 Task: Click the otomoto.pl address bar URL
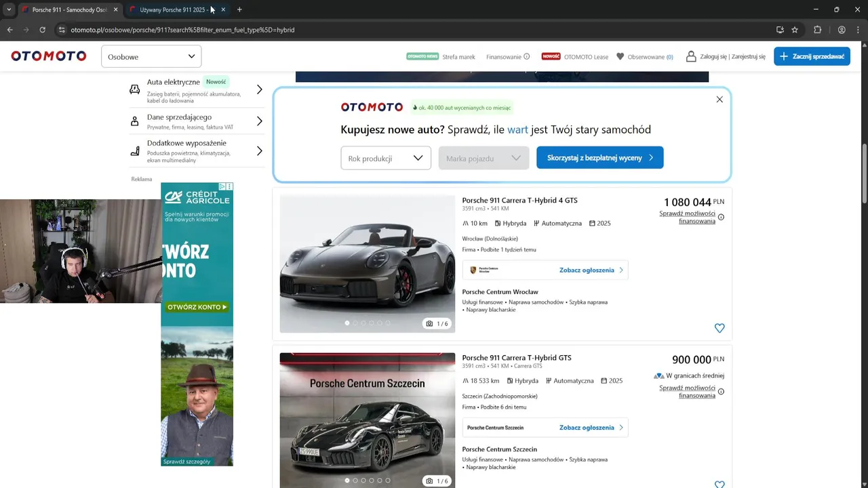183,30
